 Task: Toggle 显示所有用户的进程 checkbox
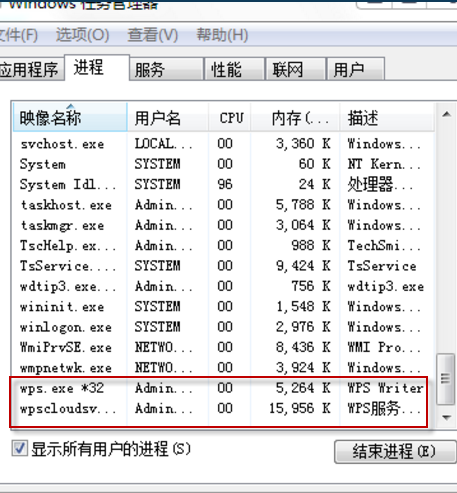coord(19,448)
